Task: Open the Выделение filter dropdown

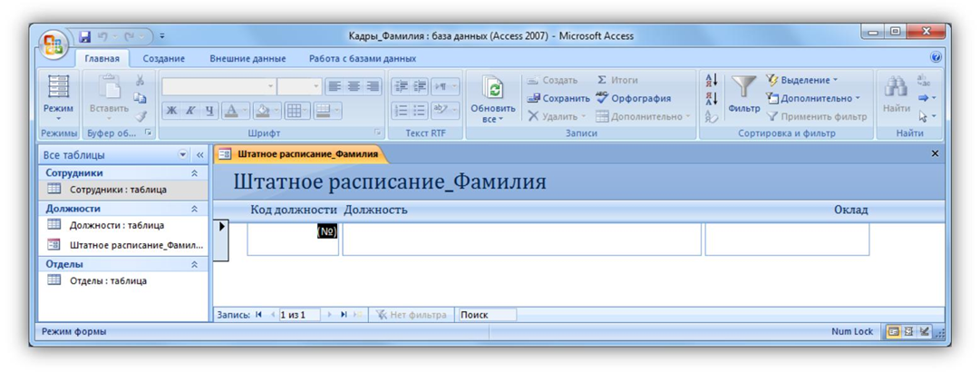Action: click(x=802, y=81)
